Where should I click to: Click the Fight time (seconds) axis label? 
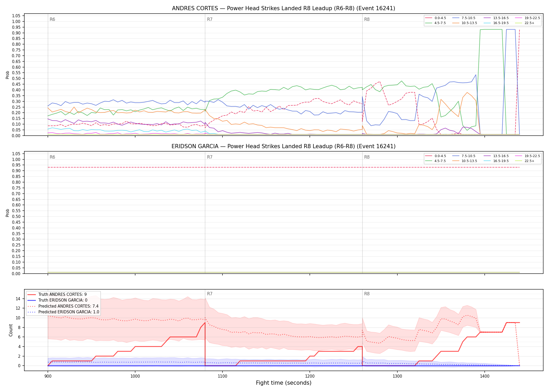click(284, 383)
